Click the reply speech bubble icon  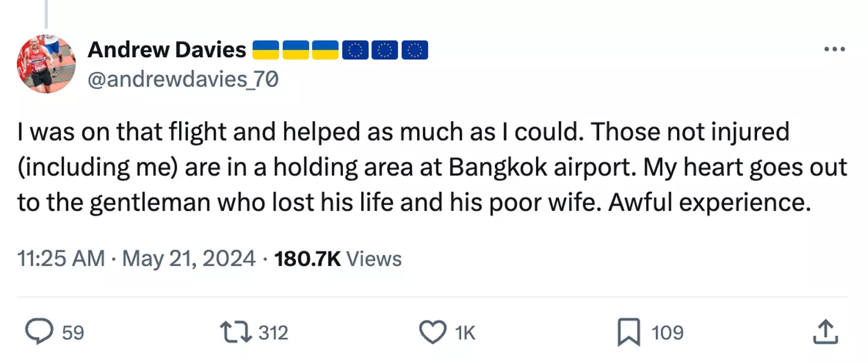[x=40, y=332]
